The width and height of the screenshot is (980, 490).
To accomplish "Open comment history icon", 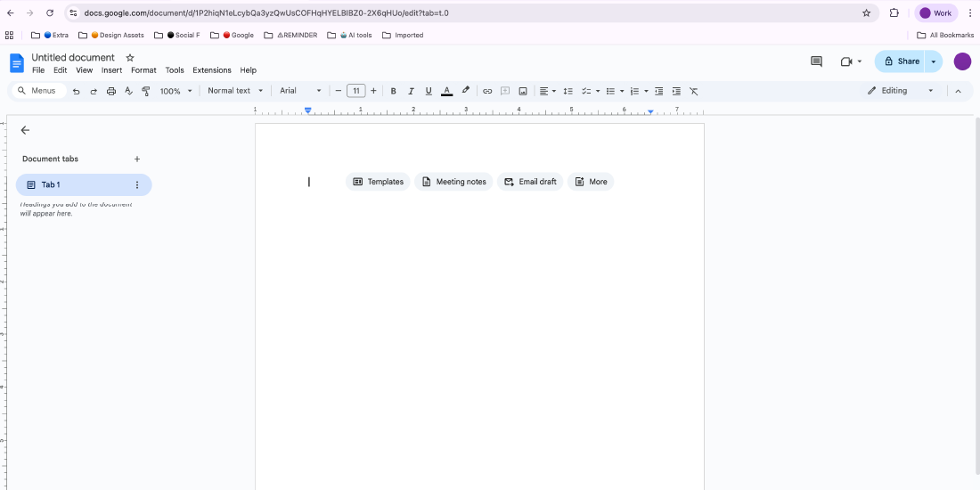I will (x=816, y=61).
